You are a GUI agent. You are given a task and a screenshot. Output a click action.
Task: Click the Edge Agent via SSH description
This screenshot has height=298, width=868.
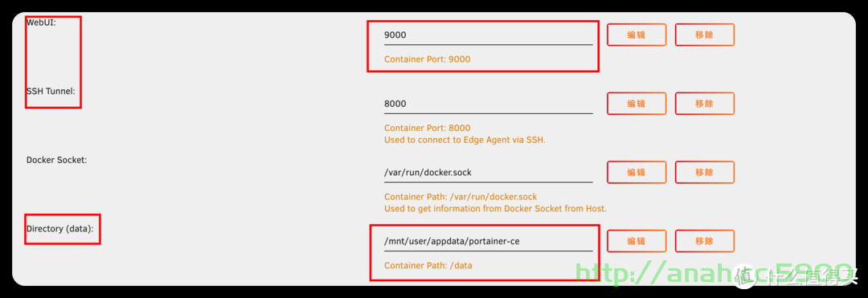click(x=465, y=140)
